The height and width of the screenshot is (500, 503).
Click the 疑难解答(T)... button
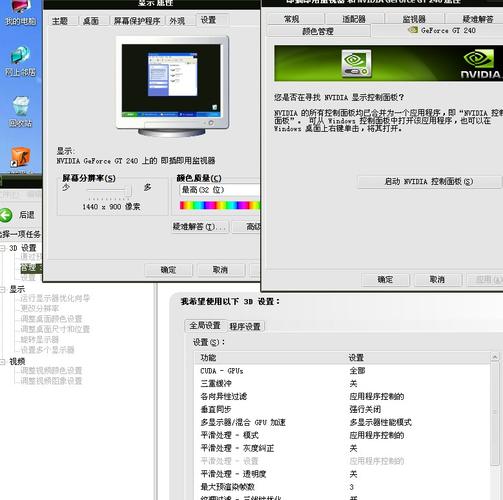(x=200, y=227)
